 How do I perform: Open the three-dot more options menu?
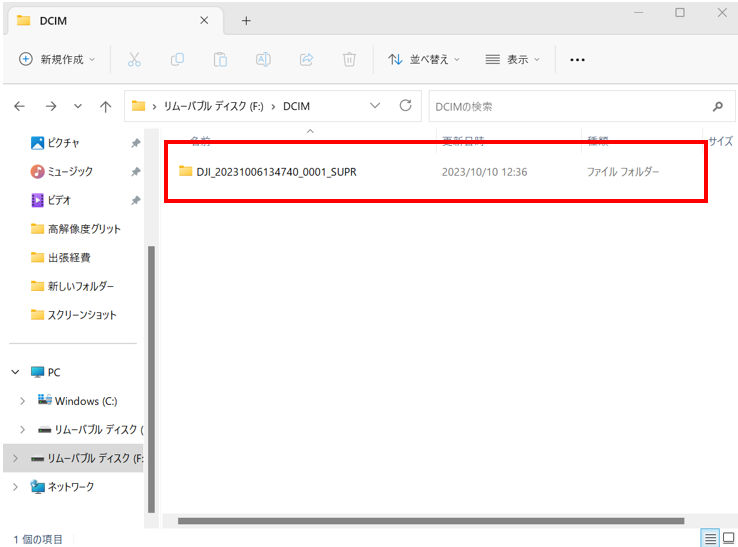click(x=577, y=59)
